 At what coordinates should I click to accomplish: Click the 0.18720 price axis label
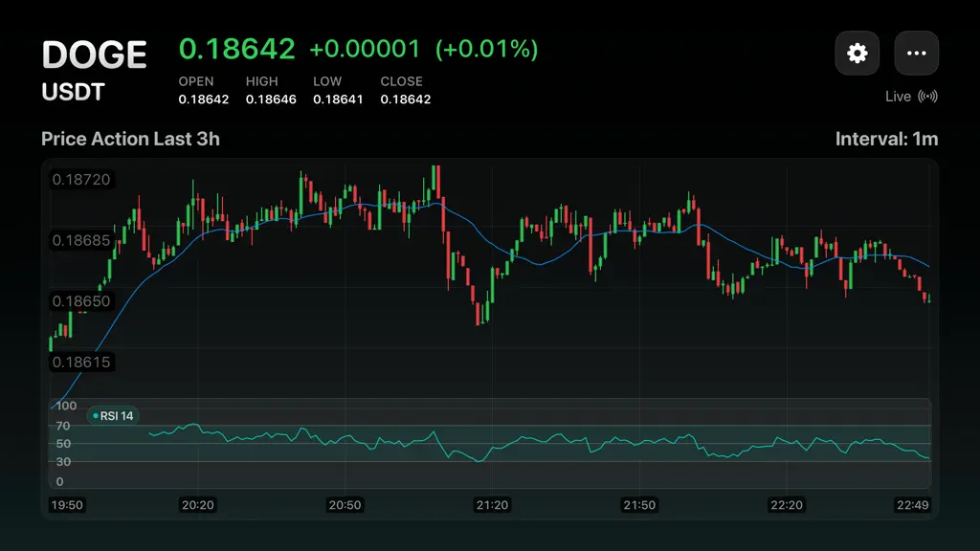click(x=81, y=180)
